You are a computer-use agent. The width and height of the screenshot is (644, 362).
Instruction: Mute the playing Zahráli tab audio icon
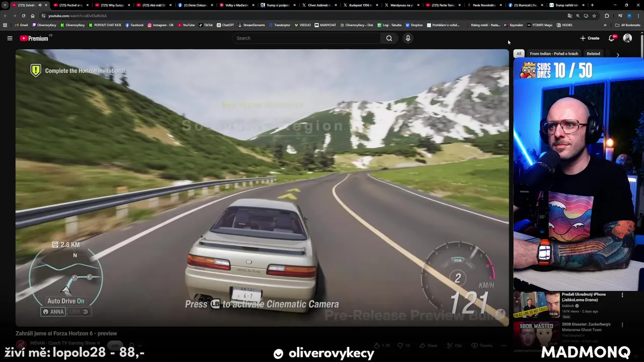(40, 5)
